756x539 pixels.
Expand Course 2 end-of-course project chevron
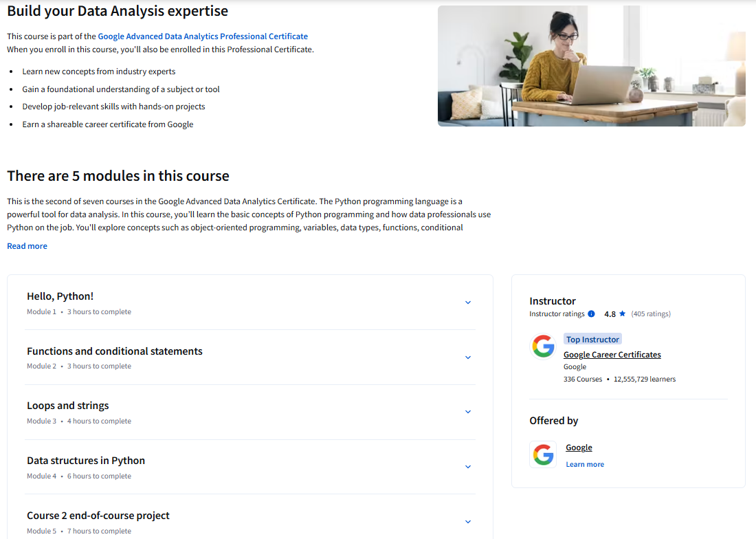point(467,522)
